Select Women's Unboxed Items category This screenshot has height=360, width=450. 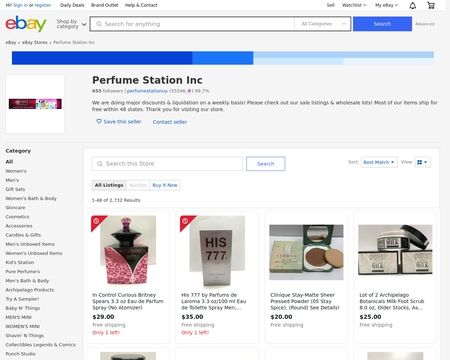(x=34, y=253)
